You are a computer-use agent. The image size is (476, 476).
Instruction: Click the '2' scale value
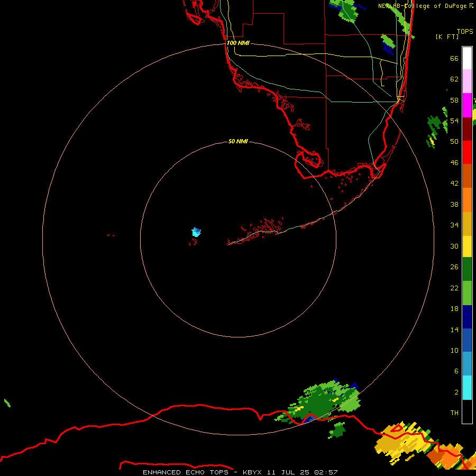pos(456,392)
